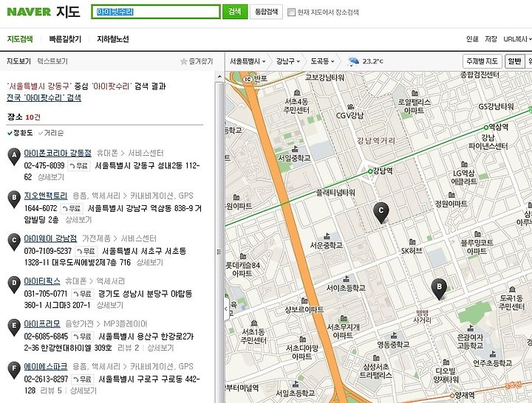Click 무료 call button for 지오앤팩토리

pyautogui.click(x=72, y=208)
